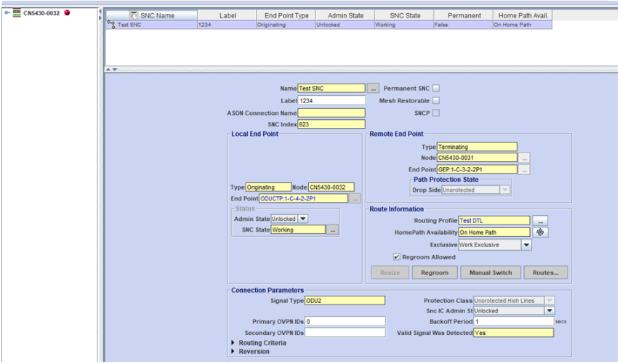
Task: Enable the Mesh Restorable checkbox
Action: tap(435, 100)
